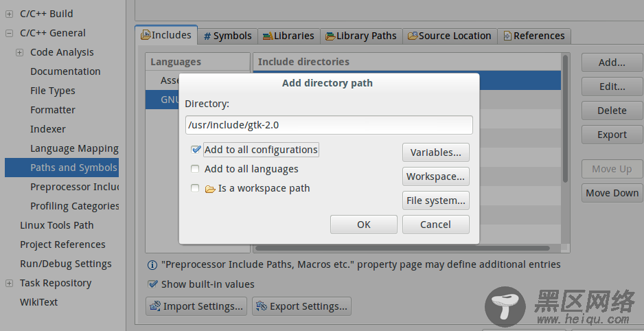
Task: Select the GNU language row
Action: pyautogui.click(x=162, y=100)
